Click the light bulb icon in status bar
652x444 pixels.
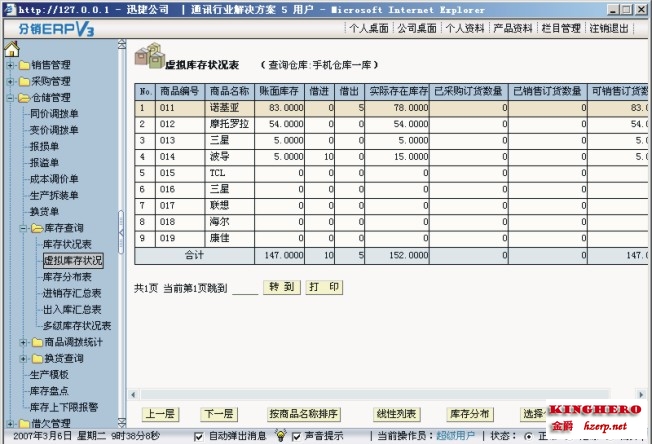[x=281, y=435]
